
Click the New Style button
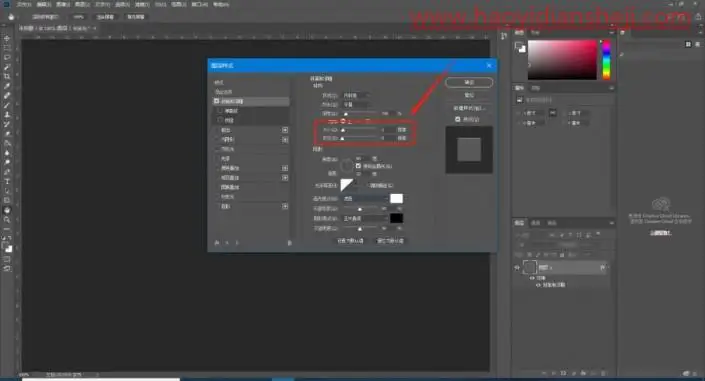(469, 108)
